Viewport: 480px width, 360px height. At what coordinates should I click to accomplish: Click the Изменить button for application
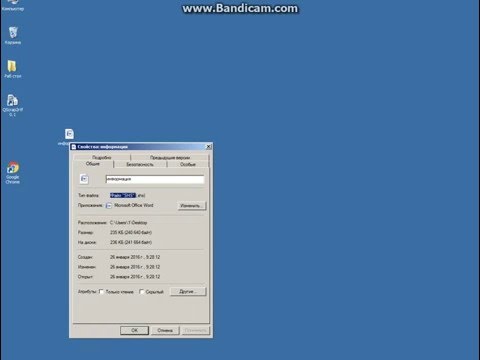pos(192,206)
